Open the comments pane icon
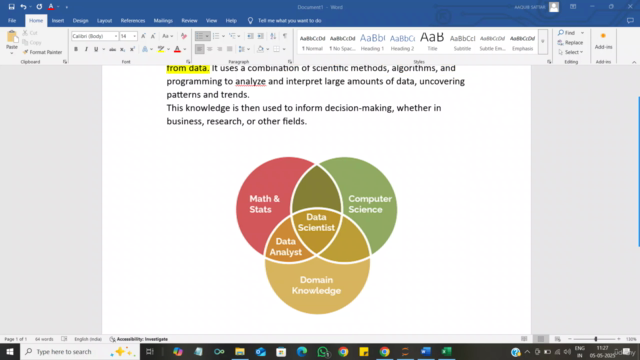 click(630, 20)
